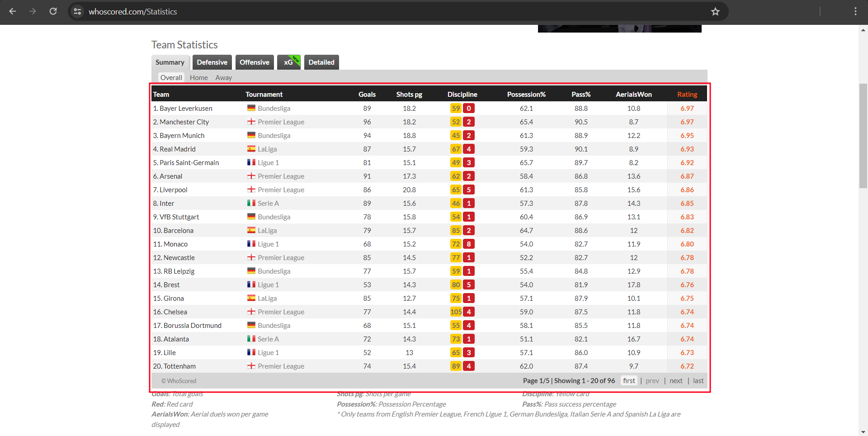Switch to the Summary tab

[170, 62]
